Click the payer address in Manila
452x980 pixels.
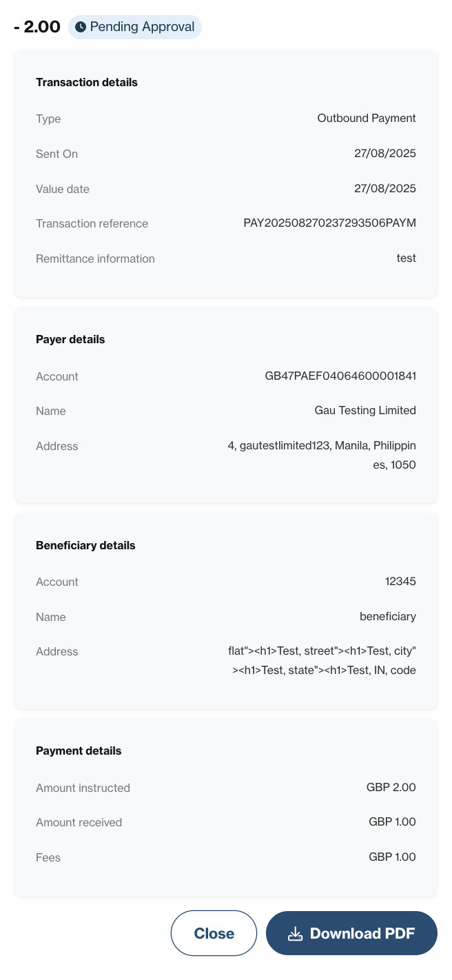(322, 456)
